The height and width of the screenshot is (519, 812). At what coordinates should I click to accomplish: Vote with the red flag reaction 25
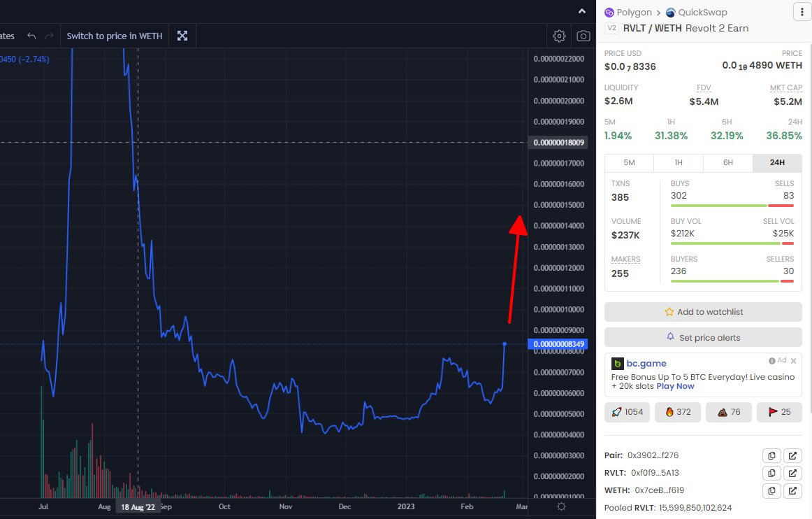tap(779, 412)
